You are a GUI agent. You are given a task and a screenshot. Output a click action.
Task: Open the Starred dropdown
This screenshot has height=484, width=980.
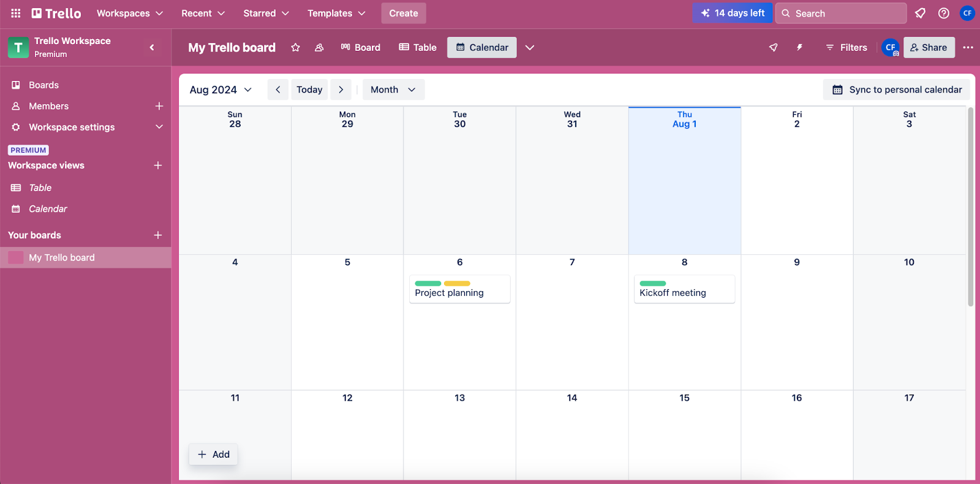[266, 13]
